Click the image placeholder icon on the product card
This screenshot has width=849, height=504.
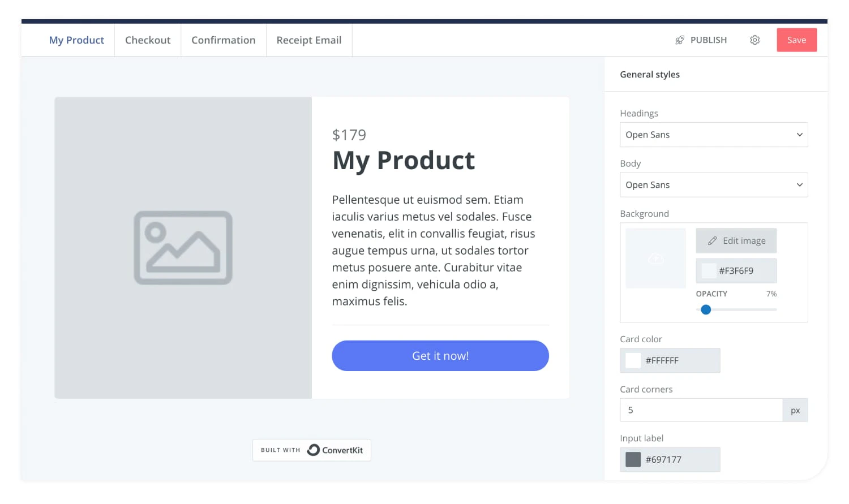click(x=182, y=248)
